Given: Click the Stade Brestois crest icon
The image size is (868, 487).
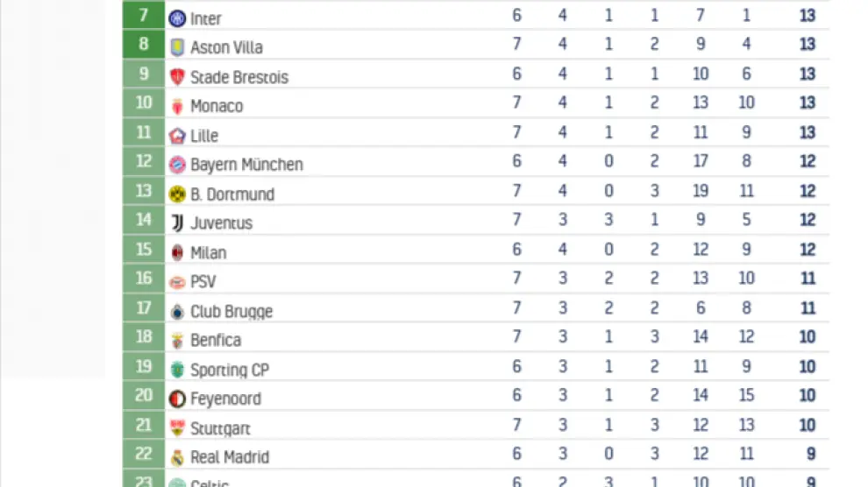Looking at the screenshot, I should click(177, 77).
